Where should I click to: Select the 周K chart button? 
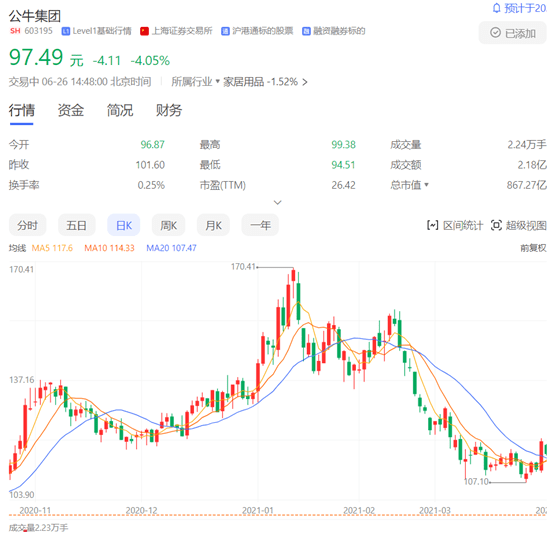pos(168,225)
